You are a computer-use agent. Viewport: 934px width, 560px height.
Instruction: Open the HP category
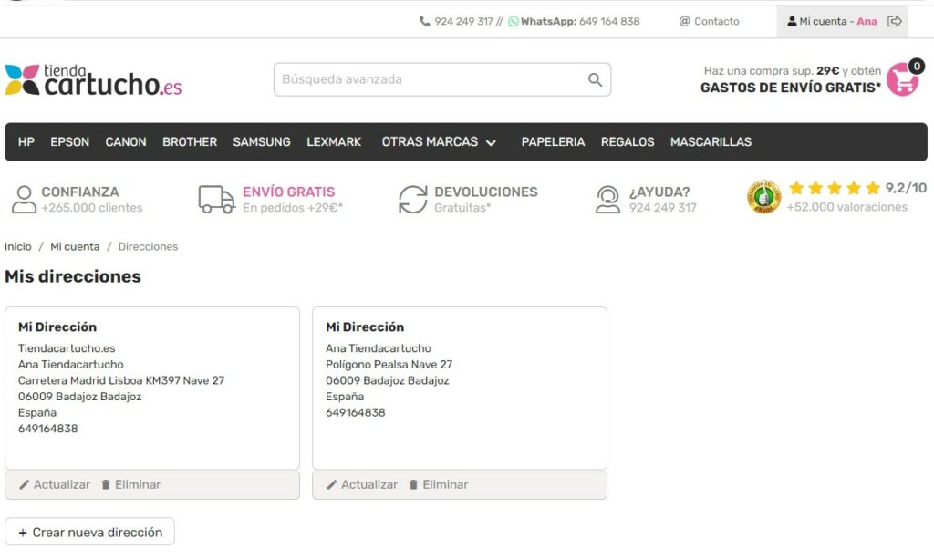[26, 141]
